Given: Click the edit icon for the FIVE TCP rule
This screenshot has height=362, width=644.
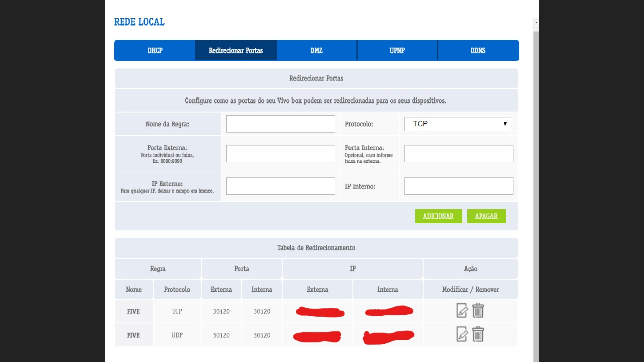Looking at the screenshot, I should click(x=462, y=310).
